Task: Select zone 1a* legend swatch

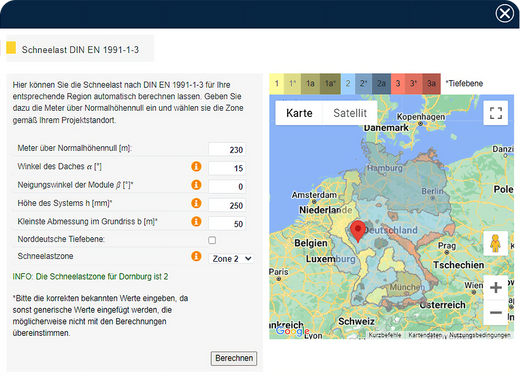Action: [330, 83]
